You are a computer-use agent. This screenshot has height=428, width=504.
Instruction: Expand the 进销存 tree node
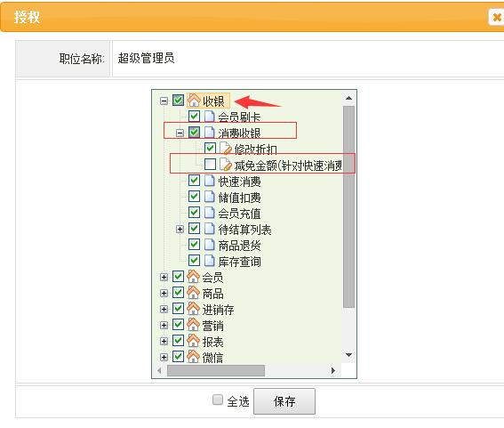coord(164,310)
